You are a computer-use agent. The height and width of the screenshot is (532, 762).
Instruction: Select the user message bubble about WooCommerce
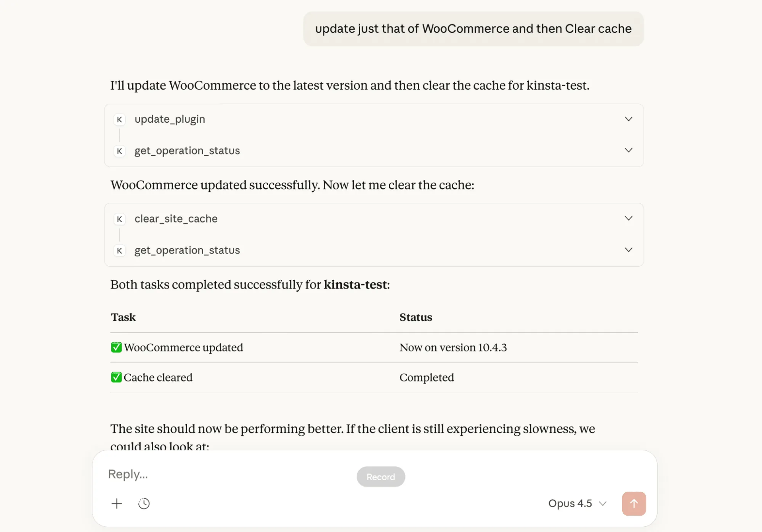(x=473, y=29)
